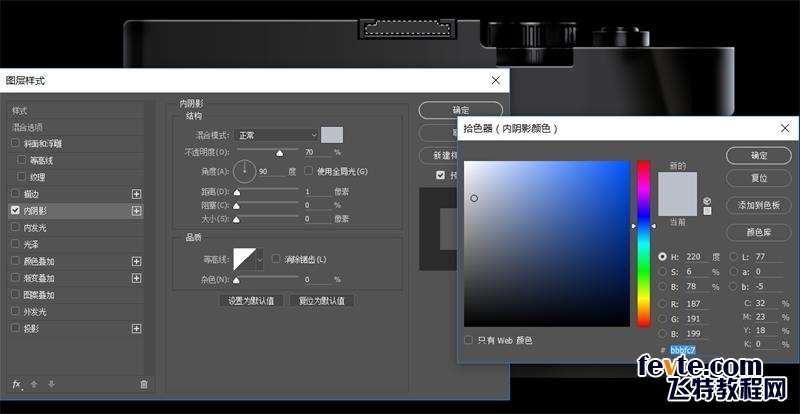Enable the 光泽 checkbox
800x414 pixels.
[15, 245]
